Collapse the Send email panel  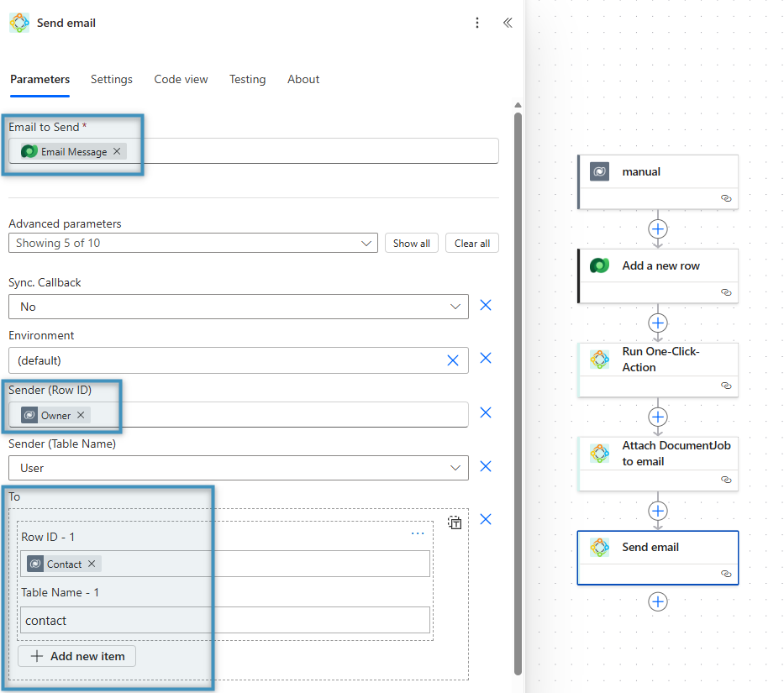point(508,24)
